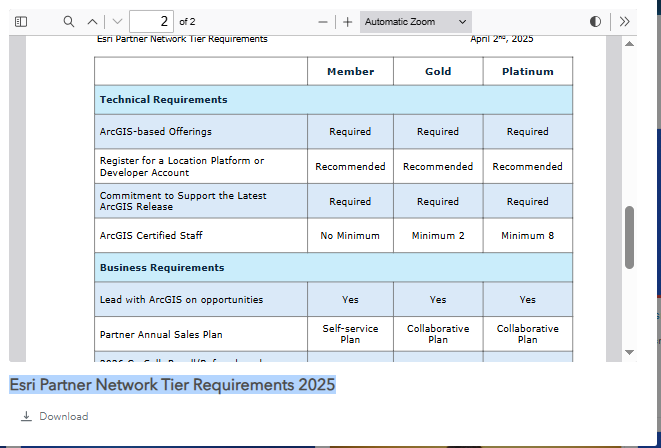Click the April 2nd, 2025 date
The width and height of the screenshot is (661, 448).
coord(502,39)
